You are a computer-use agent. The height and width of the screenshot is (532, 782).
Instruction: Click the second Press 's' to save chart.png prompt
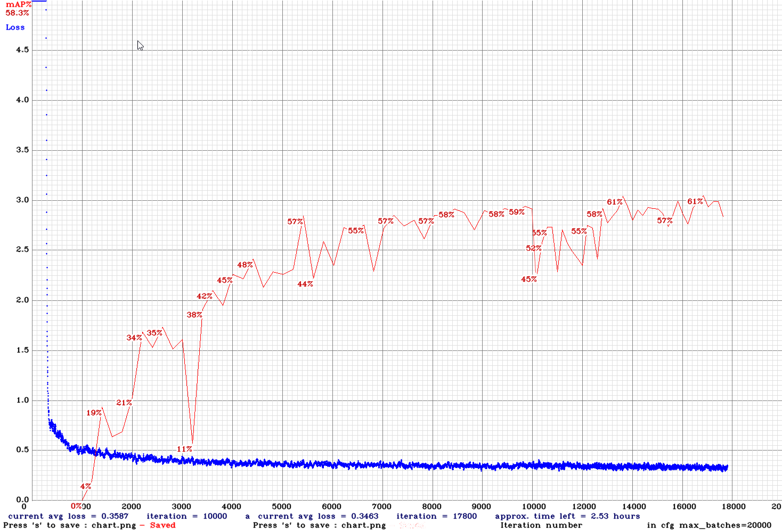click(319, 525)
